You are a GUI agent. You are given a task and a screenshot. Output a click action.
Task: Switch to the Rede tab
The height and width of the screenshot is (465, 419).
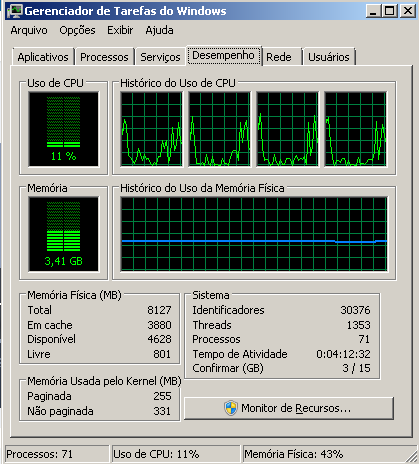point(279,57)
